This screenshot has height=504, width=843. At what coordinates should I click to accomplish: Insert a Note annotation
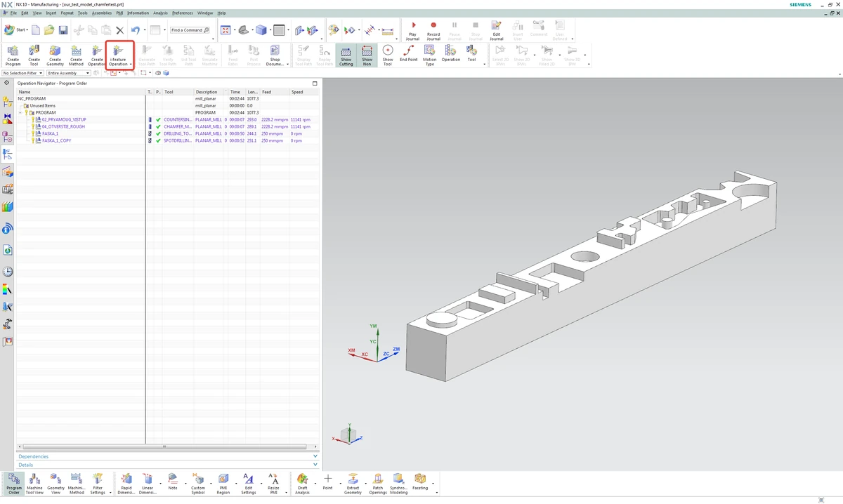(173, 482)
